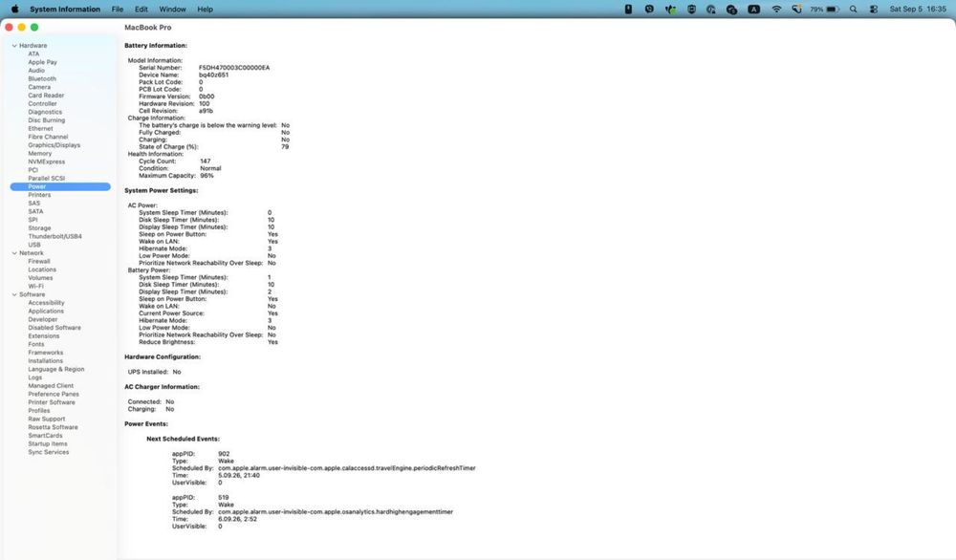956x560 pixels.
Task: Select Accessibility under Software
Action: coord(46,303)
